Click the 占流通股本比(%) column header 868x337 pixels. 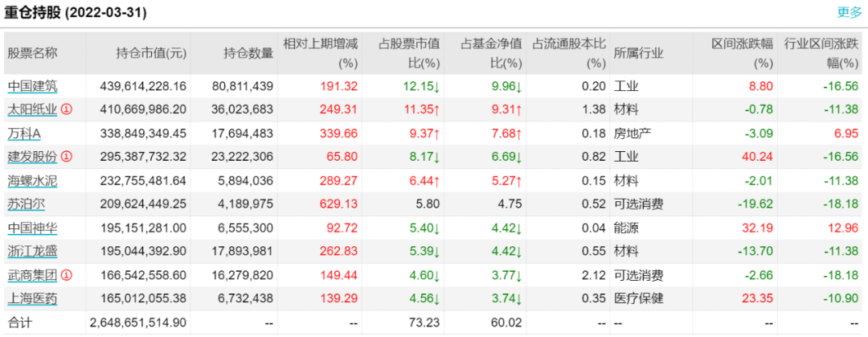click(568, 53)
